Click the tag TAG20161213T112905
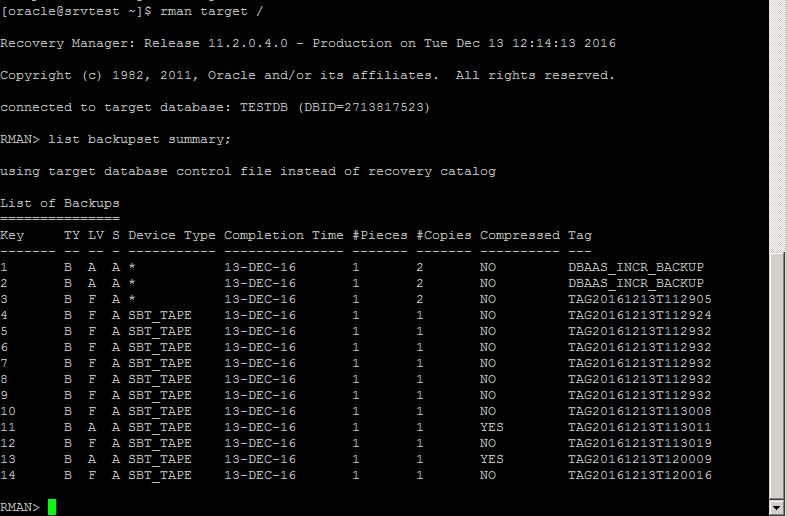This screenshot has height=516, width=787. 640,299
